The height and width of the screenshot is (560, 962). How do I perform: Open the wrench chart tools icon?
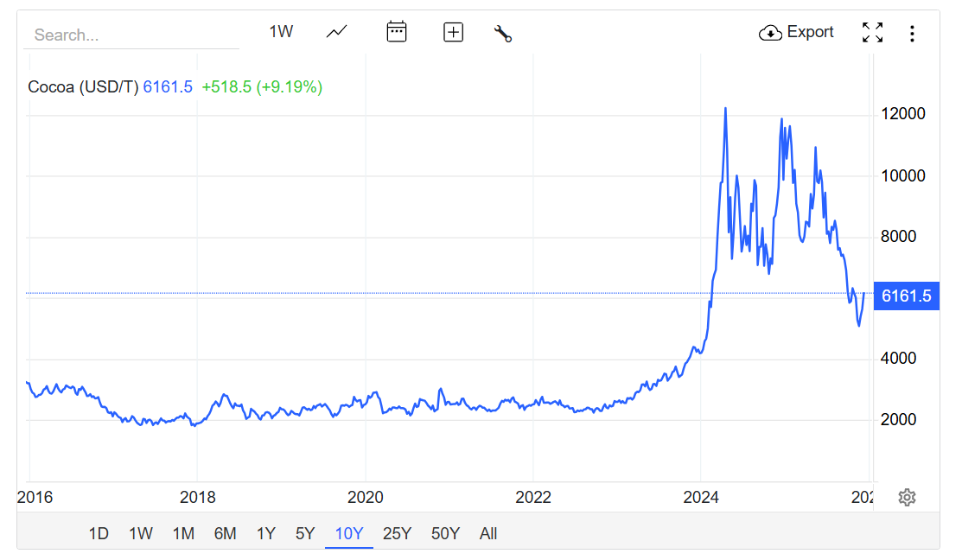[502, 34]
